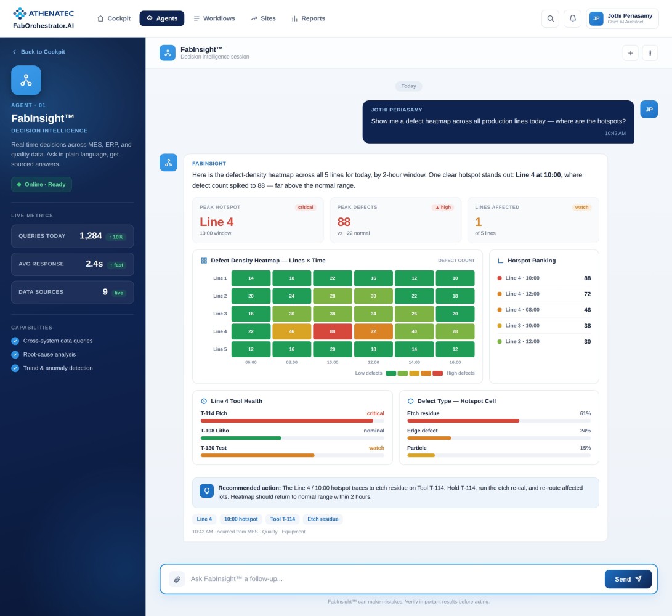
Task: Switch to the Workflows tab
Action: 214,18
